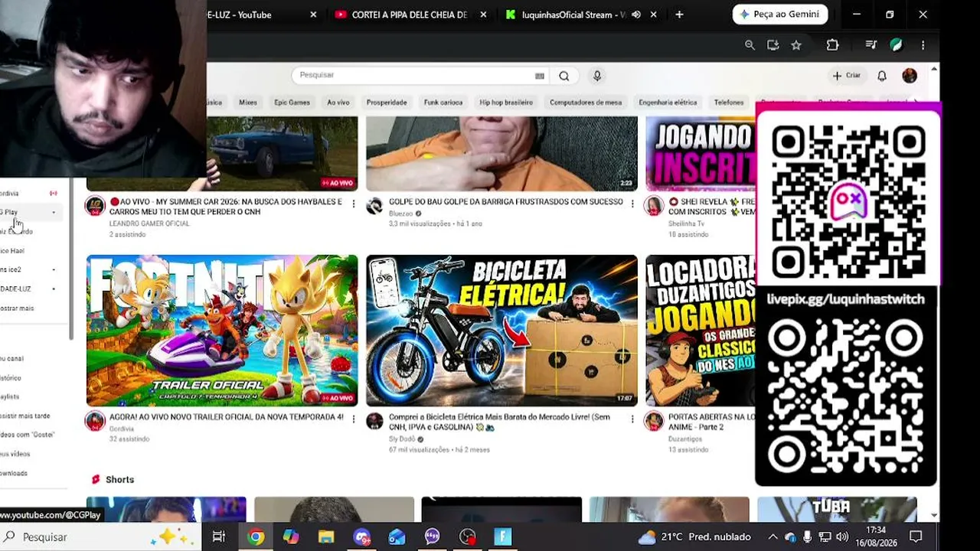Screen dimensions: 980x551
Task: Close the CORTEI A PIPA DELE tab
Action: (x=483, y=15)
